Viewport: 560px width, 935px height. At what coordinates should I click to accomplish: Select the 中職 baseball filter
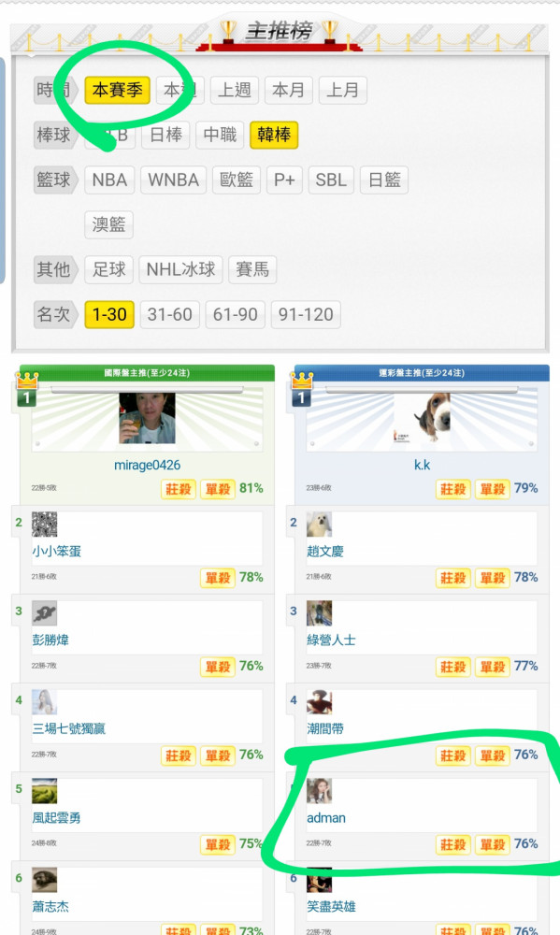[x=220, y=135]
